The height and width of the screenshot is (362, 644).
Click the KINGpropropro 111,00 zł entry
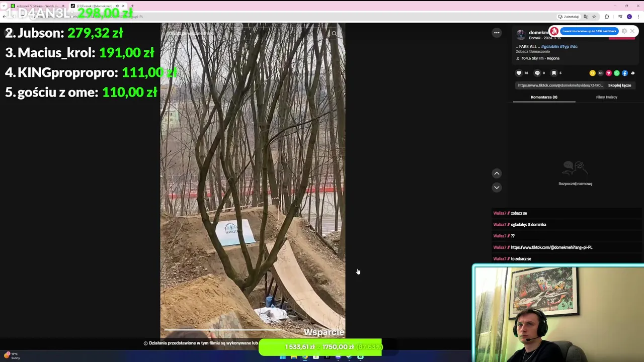[x=91, y=72]
